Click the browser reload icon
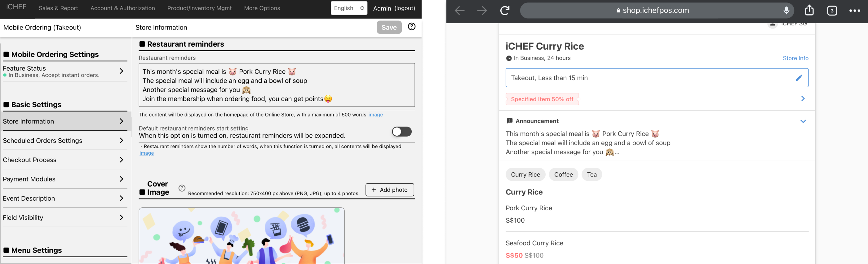 [504, 11]
